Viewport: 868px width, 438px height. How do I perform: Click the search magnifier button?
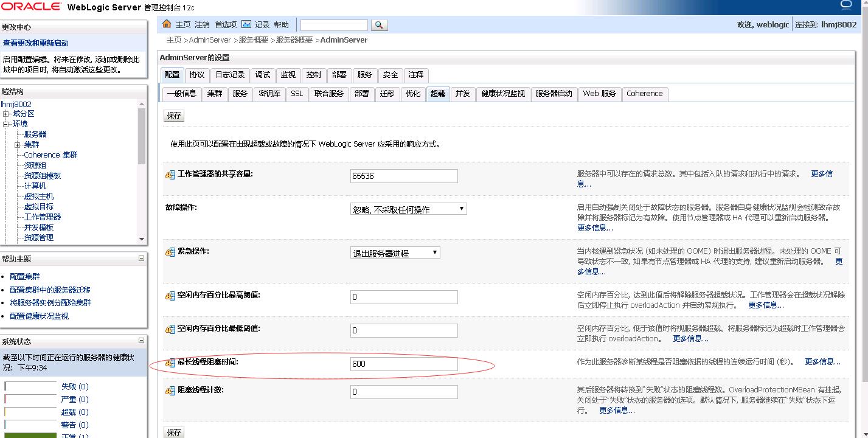pos(379,25)
